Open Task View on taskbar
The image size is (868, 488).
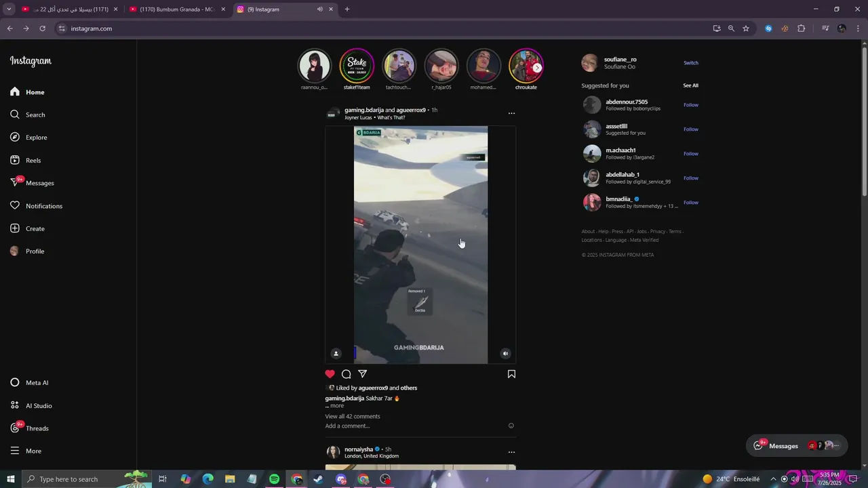(x=163, y=479)
